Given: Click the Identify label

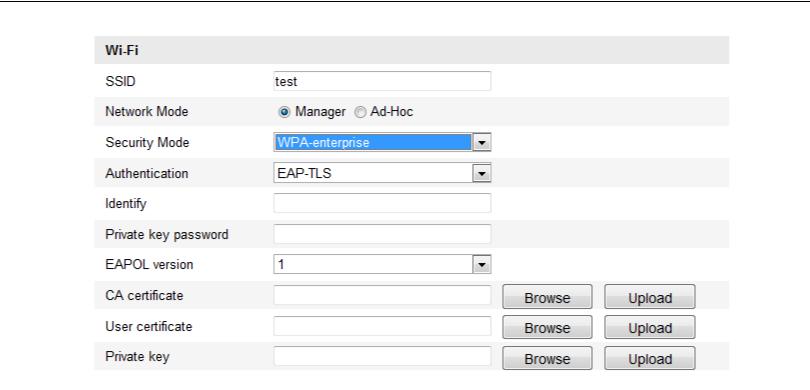Looking at the screenshot, I should coord(126,204).
